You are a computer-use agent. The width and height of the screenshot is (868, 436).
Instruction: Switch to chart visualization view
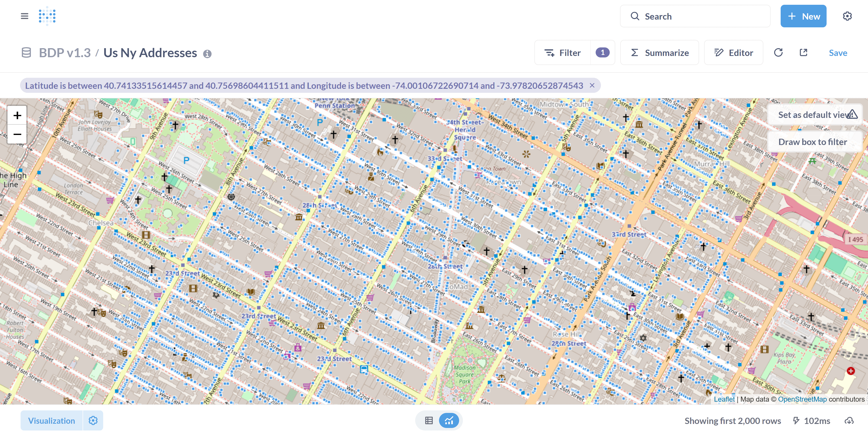[x=449, y=420]
